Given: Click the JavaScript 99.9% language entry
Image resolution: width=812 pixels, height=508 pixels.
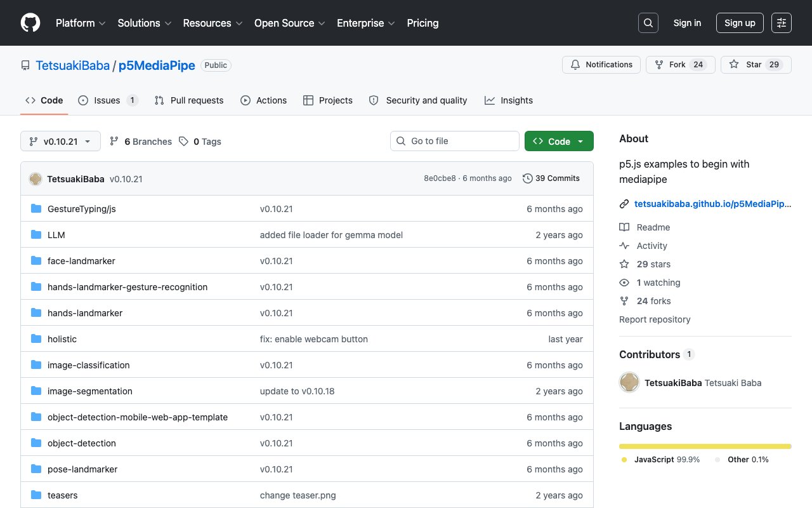Looking at the screenshot, I should [660, 460].
